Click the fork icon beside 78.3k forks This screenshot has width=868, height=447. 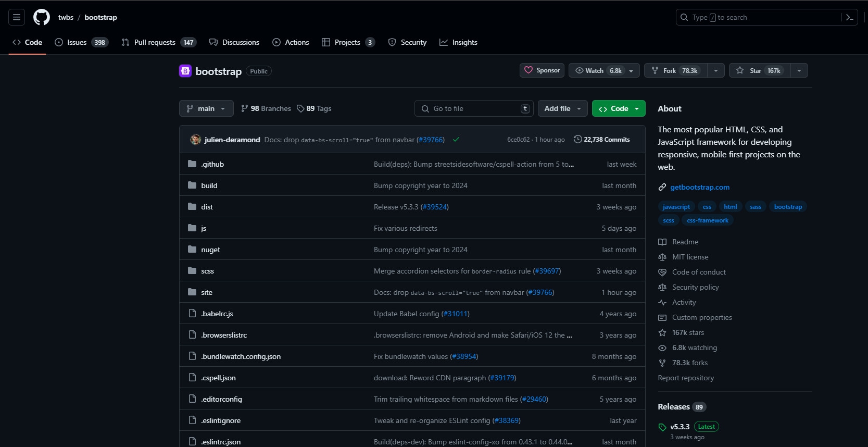click(662, 363)
